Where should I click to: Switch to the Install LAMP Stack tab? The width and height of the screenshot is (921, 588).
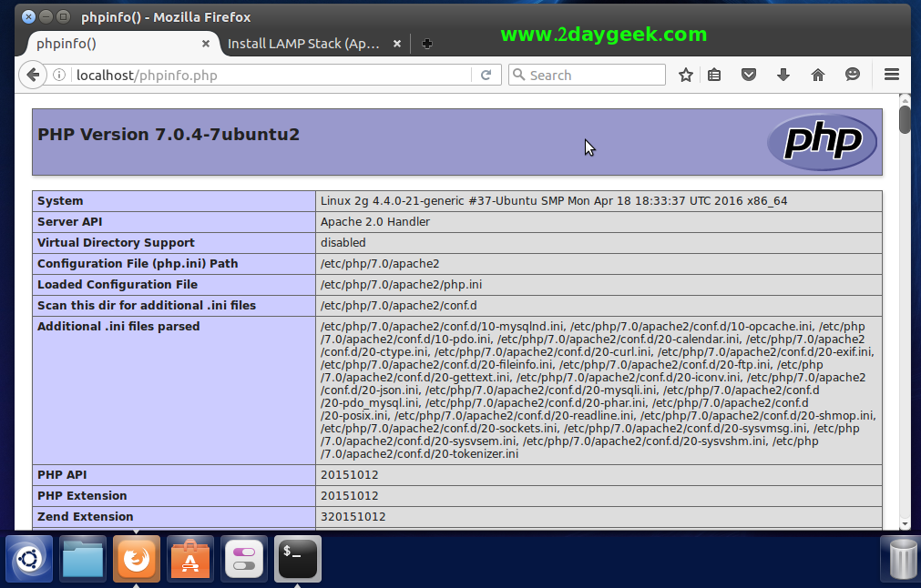tap(303, 44)
